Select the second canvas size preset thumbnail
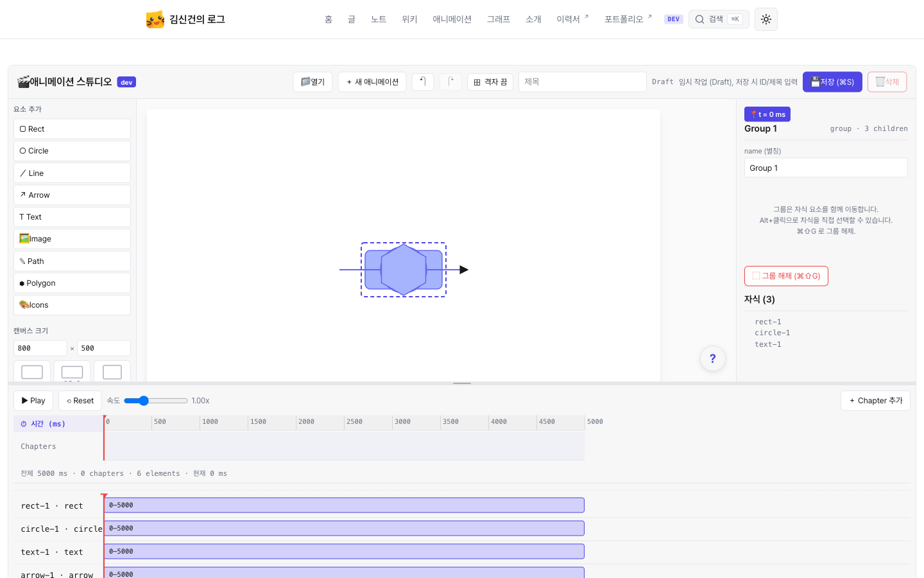The height and width of the screenshot is (578, 924). pyautogui.click(x=72, y=371)
